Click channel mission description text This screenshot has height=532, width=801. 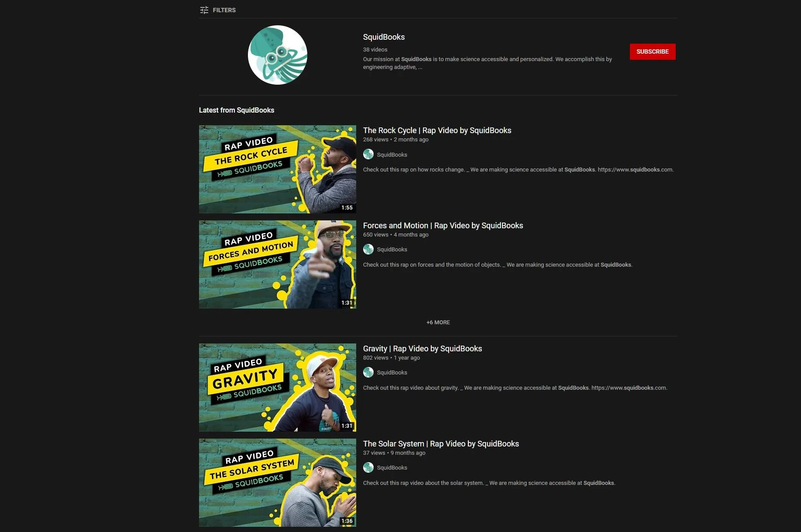(x=488, y=63)
